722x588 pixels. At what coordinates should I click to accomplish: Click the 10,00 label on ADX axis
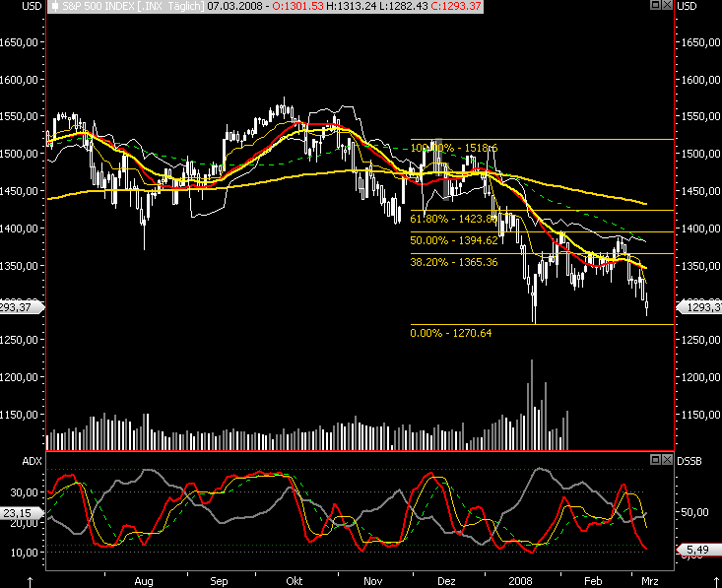pyautogui.click(x=25, y=553)
